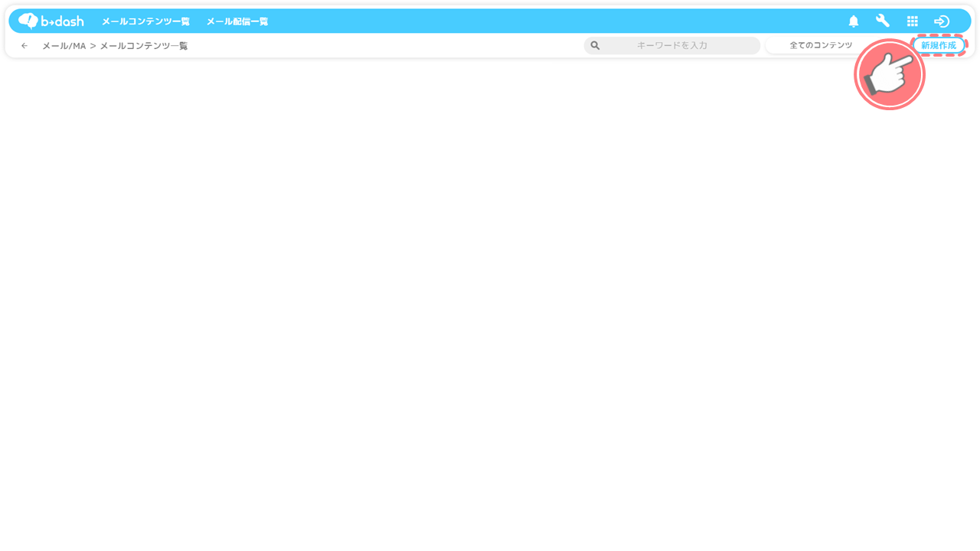Click the メール/MA breadcrumb link
The width and height of the screenshot is (980, 551).
pyautogui.click(x=64, y=46)
